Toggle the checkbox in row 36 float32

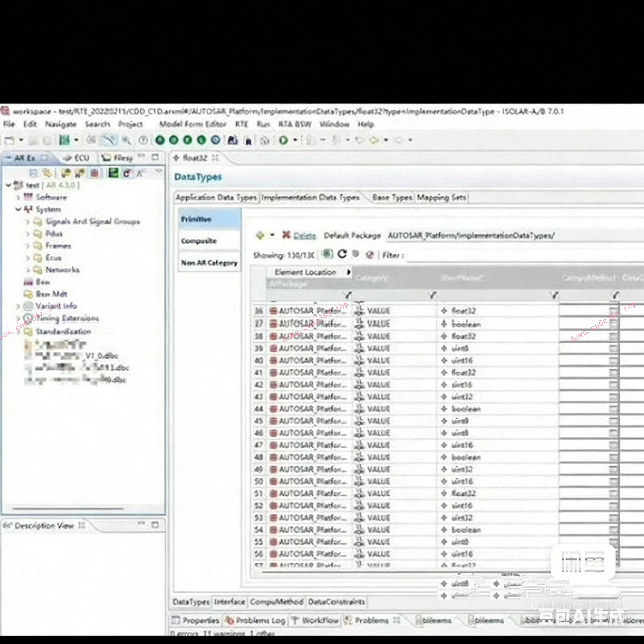click(x=613, y=311)
